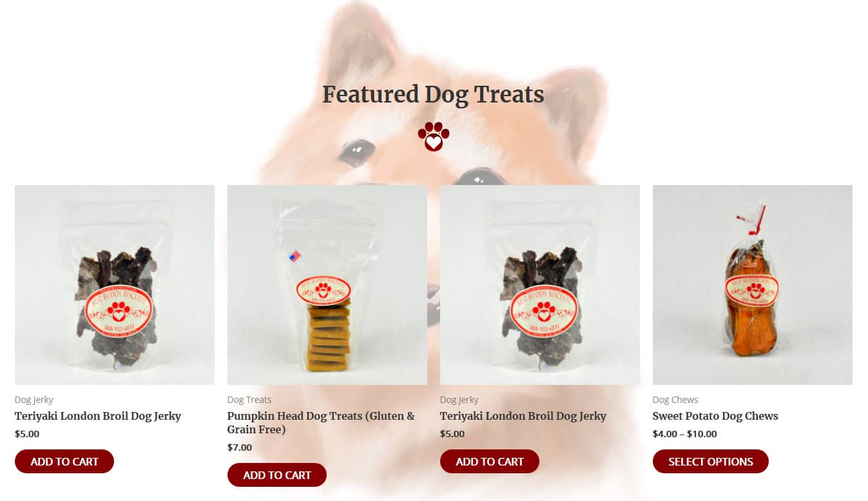Click first Dog Jerky category label
868x501 pixels.
point(34,400)
